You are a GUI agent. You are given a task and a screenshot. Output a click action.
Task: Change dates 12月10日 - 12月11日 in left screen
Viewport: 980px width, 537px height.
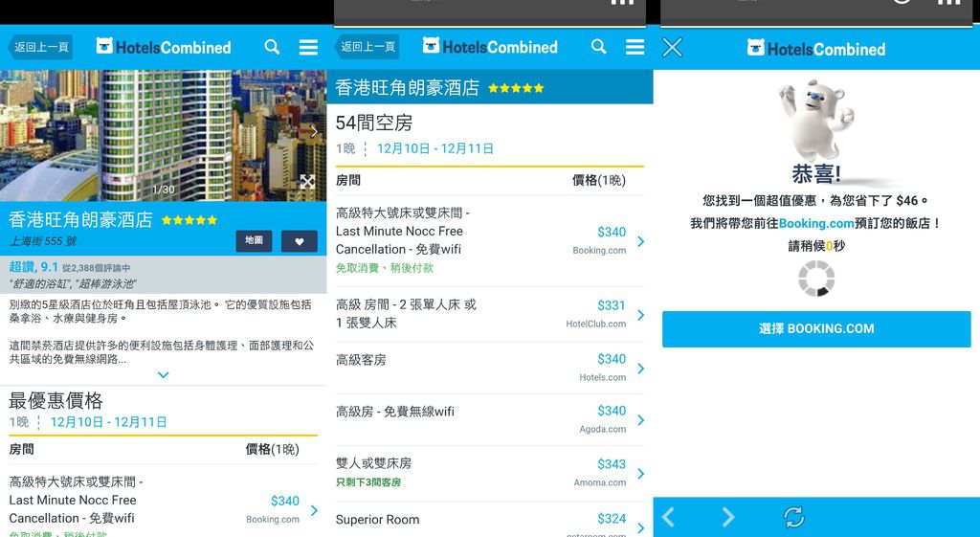coord(108,422)
